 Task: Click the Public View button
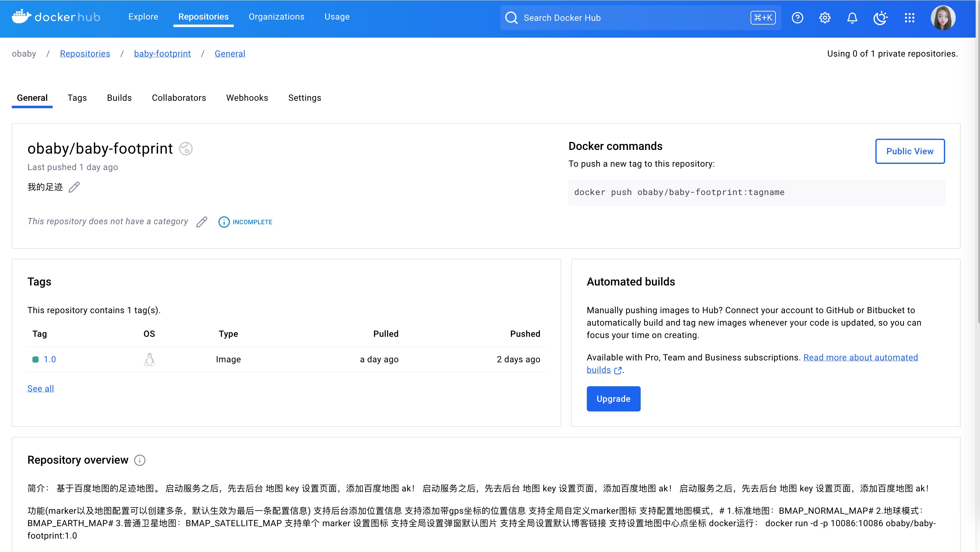(x=910, y=151)
